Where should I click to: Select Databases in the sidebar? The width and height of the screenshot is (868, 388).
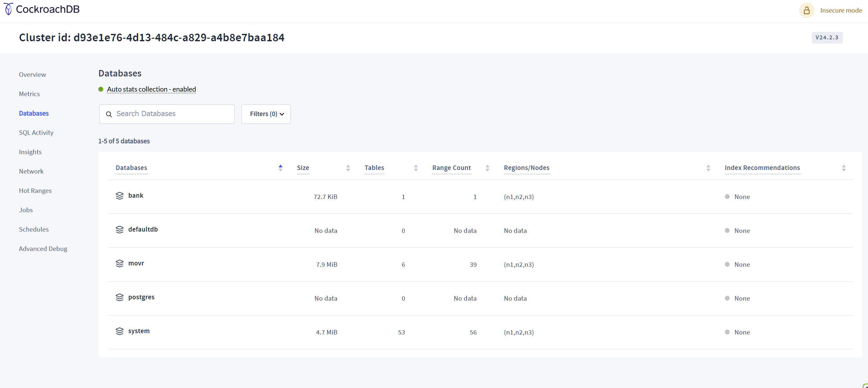[x=34, y=113]
